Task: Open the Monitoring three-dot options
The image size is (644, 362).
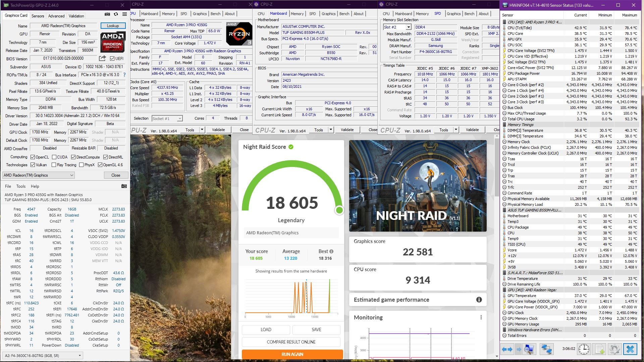Action: pyautogui.click(x=481, y=317)
